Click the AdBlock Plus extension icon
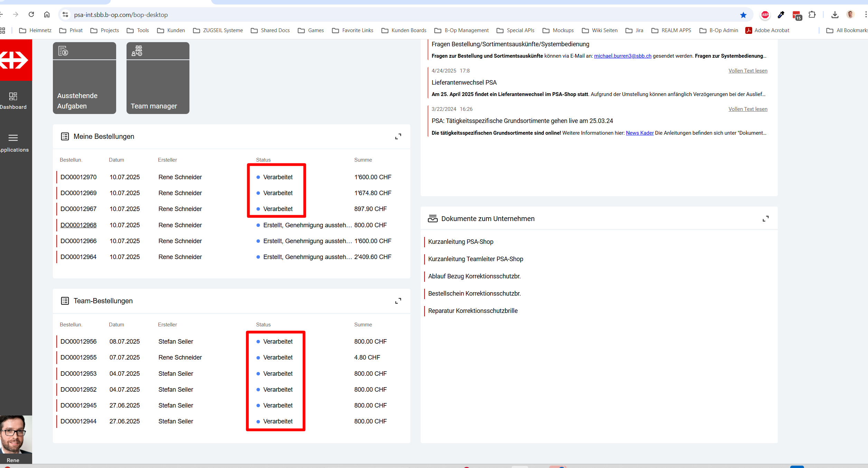The width and height of the screenshot is (868, 468). point(765,15)
